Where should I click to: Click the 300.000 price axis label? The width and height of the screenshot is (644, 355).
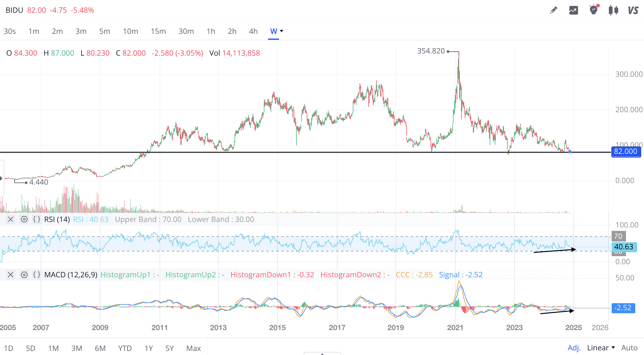click(629, 74)
